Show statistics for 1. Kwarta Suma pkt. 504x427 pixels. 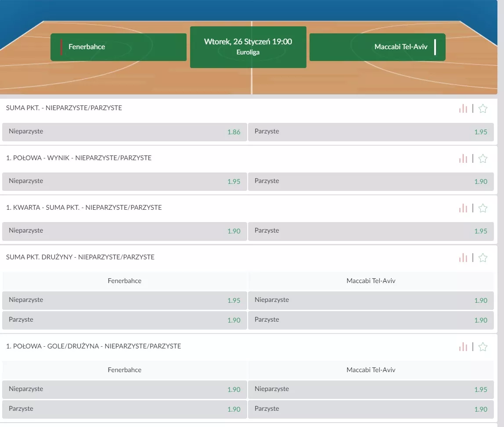click(463, 208)
